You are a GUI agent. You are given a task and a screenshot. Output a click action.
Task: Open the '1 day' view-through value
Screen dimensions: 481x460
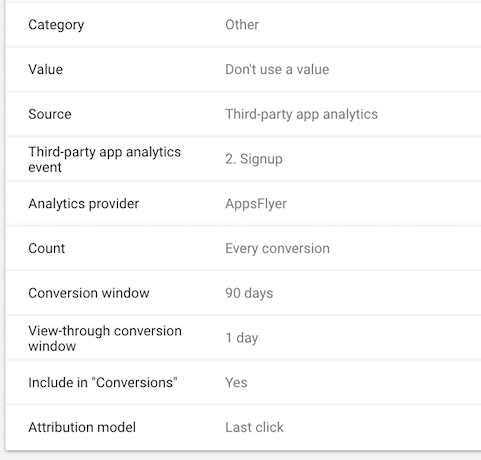[x=242, y=338]
